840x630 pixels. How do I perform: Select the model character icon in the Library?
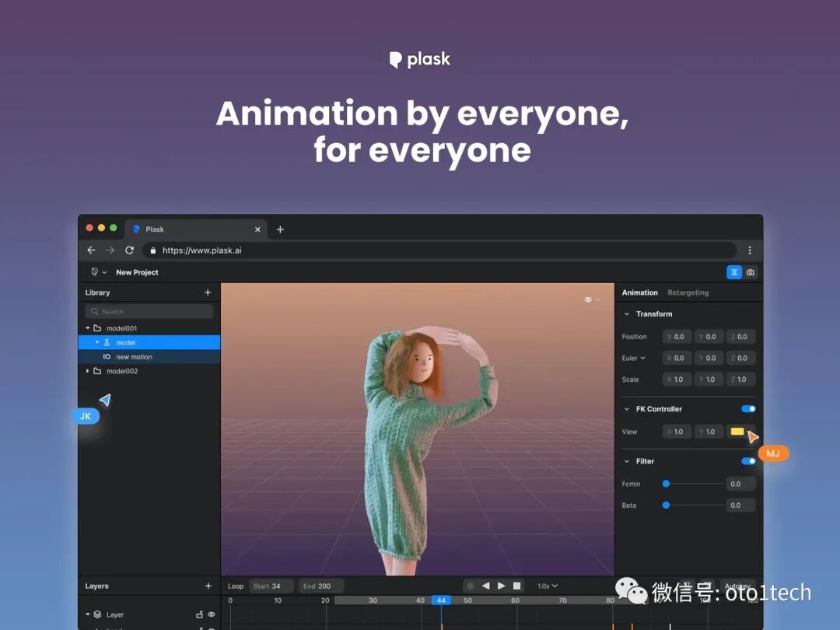107,342
